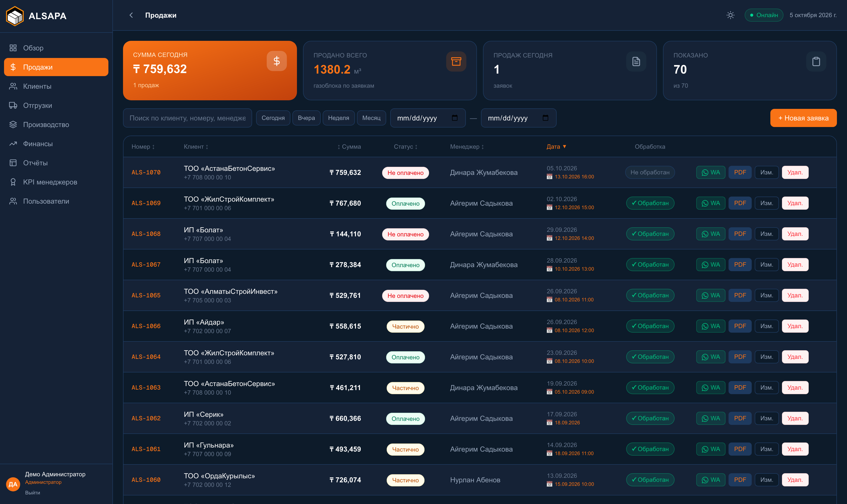
Task: Open the calendar picker in the end date field
Action: pyautogui.click(x=545, y=118)
